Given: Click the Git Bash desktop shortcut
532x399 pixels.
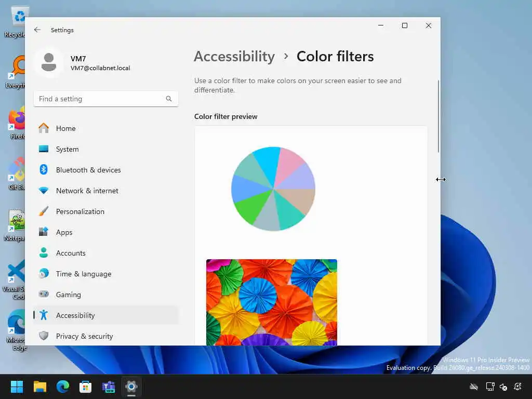Looking at the screenshot, I should [x=16, y=174].
